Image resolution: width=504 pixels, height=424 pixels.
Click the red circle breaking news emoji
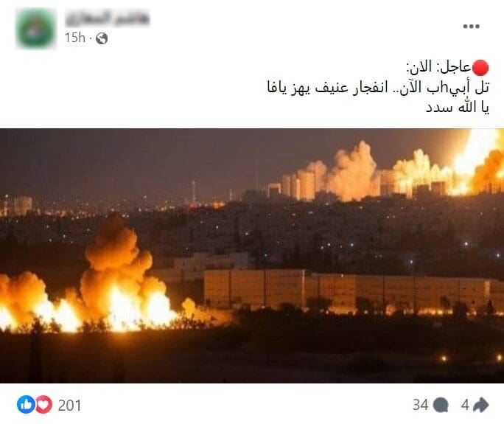coord(480,68)
